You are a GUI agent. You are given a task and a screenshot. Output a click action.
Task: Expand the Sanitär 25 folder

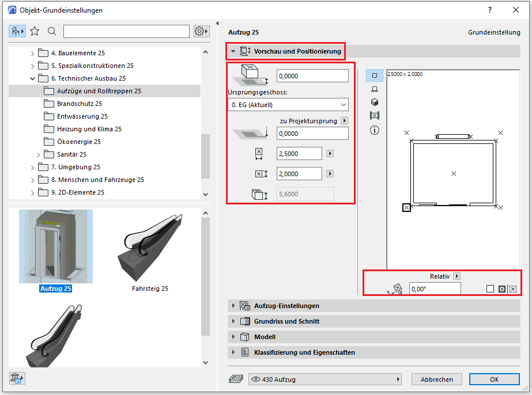(39, 154)
